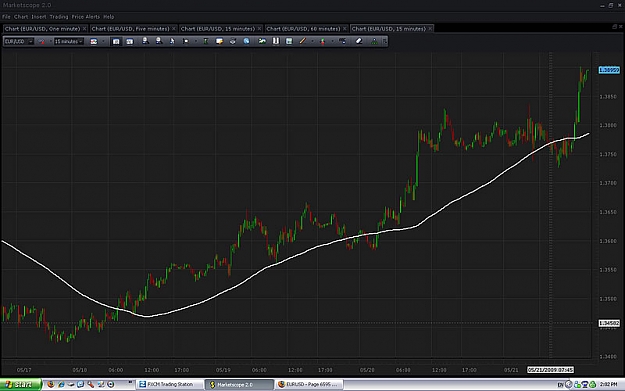Expand arrow between red icon and 15 minutes box

click(50, 41)
